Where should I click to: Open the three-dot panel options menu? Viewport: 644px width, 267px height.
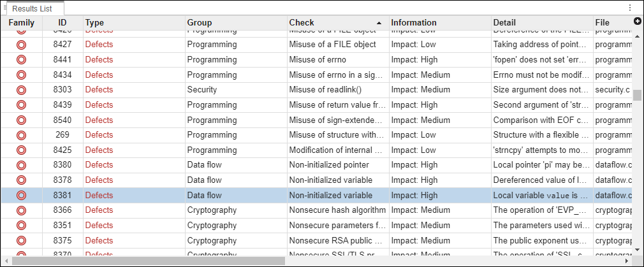[630, 8]
